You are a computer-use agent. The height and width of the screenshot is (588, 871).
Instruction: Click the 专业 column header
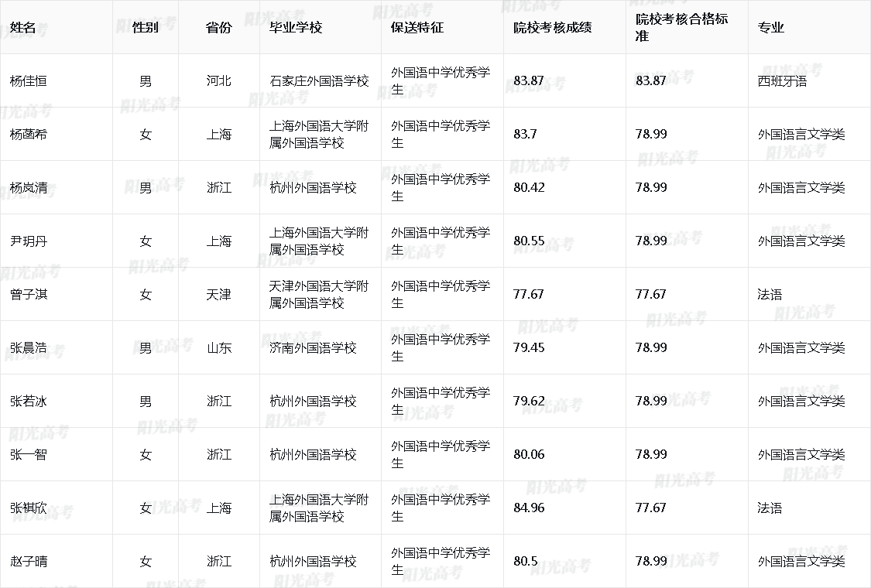(x=766, y=23)
